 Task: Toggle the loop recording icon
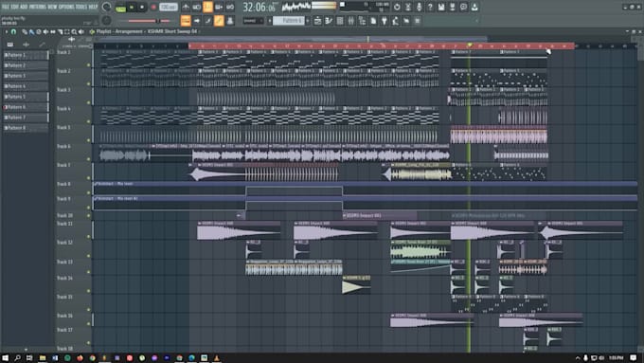click(x=230, y=7)
